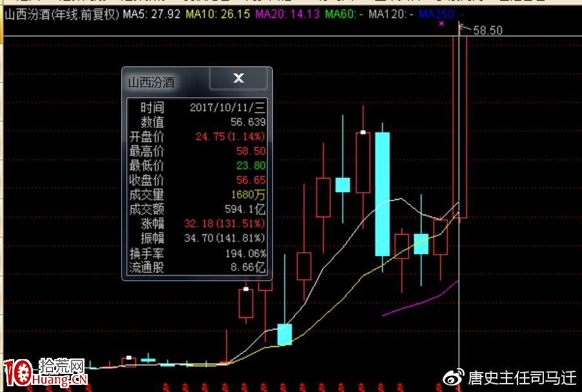Screen dimensions: 582x392
Task: Click the 58.50 price marker on crosshair
Action: click(x=488, y=30)
